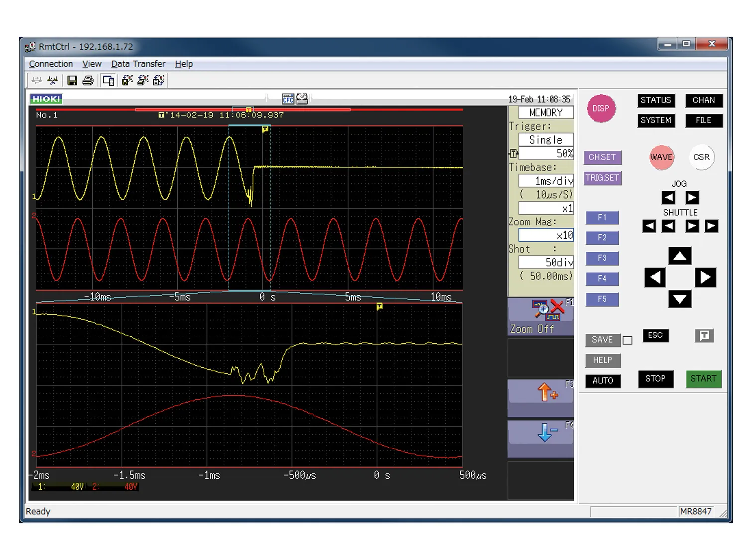Screen dimensions: 747x560
Task: Click the red waveform position scroll bar
Action: (x=243, y=109)
